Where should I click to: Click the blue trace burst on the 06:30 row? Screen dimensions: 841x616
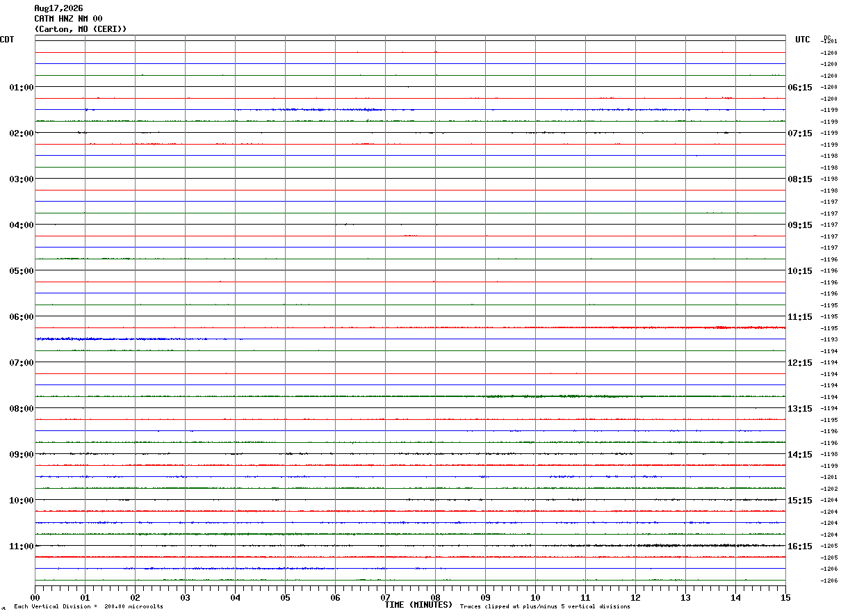[136, 339]
